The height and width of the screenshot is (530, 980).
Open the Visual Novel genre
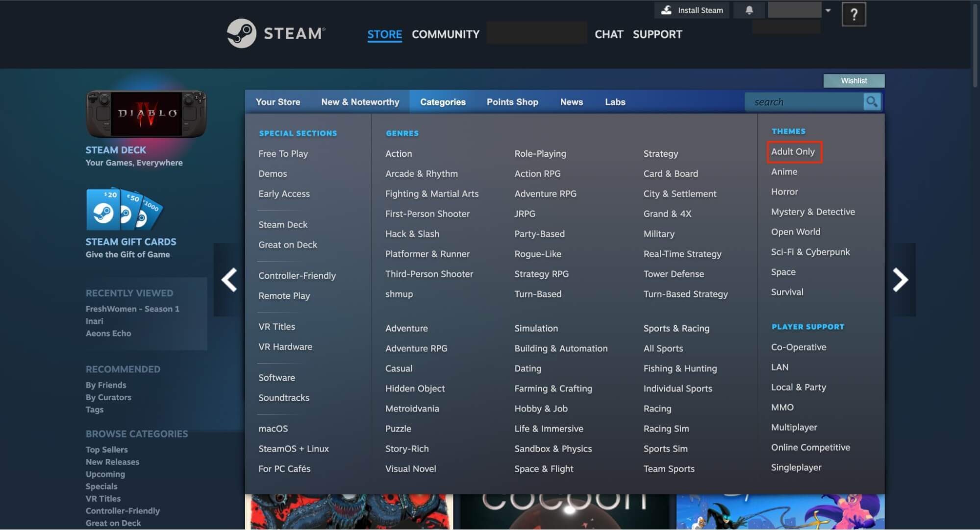pos(410,468)
